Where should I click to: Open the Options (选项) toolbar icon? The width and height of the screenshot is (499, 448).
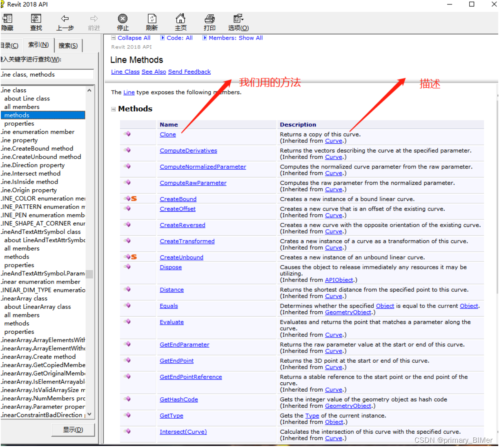click(238, 19)
